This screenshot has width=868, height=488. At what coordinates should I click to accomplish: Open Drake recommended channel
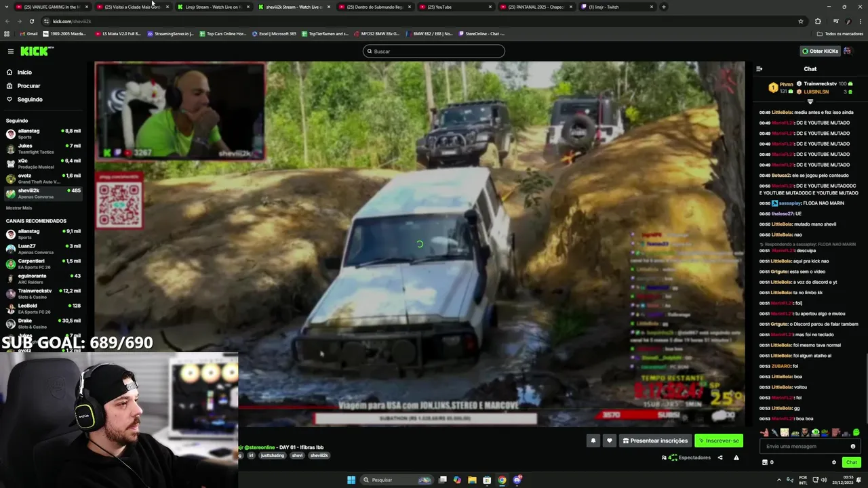point(43,323)
